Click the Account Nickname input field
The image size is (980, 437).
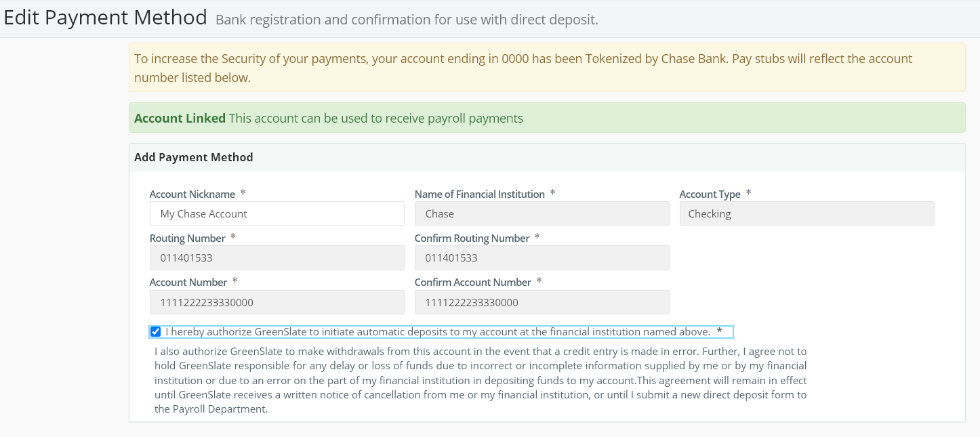tap(277, 213)
